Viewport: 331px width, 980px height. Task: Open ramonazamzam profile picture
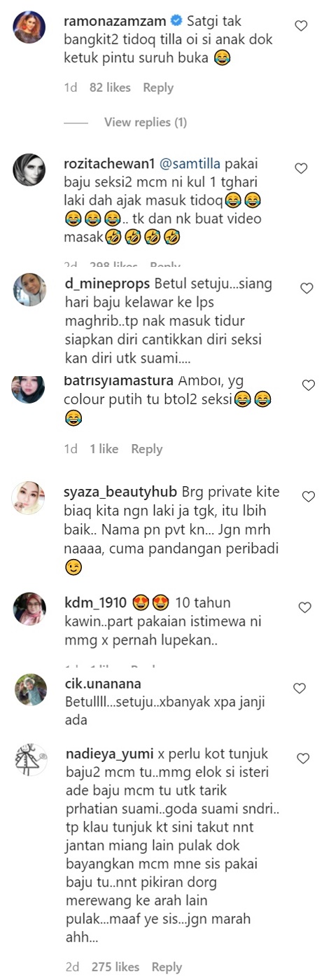pos(30,27)
